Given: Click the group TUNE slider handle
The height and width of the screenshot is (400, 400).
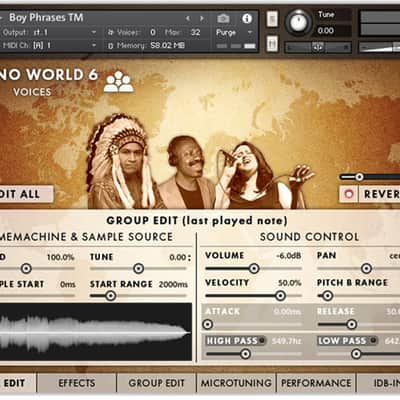Looking at the screenshot, I should [x=138, y=268].
